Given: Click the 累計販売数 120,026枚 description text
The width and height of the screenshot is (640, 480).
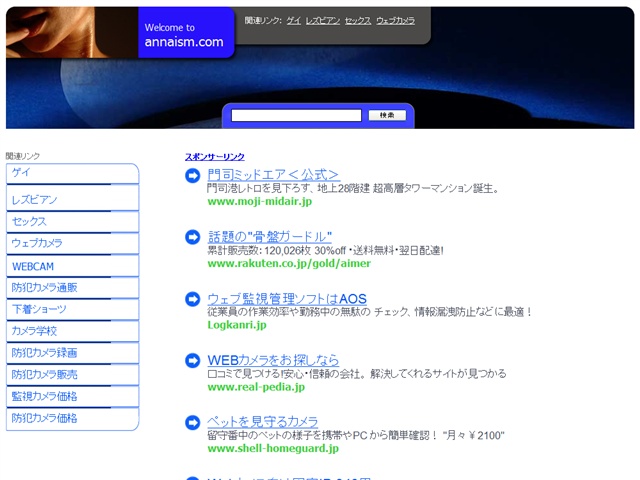Looking at the screenshot, I should [325, 250].
